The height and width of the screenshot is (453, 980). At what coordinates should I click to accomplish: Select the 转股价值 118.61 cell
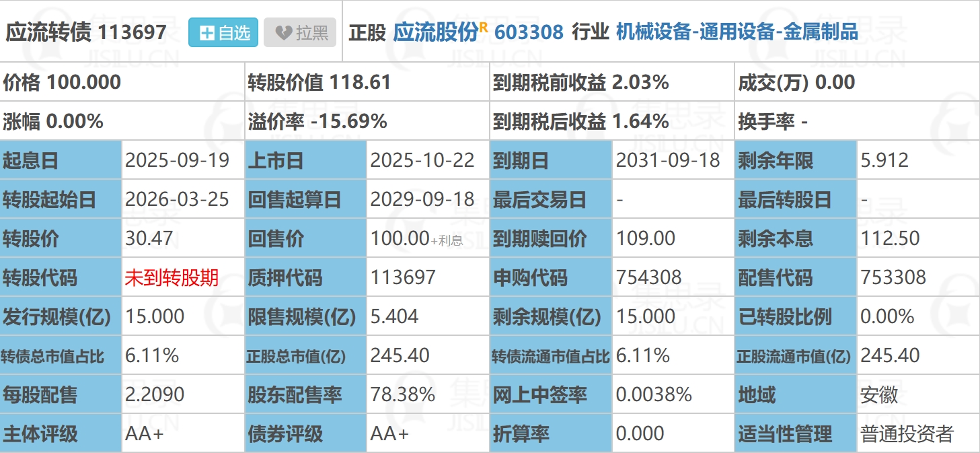pos(367,83)
